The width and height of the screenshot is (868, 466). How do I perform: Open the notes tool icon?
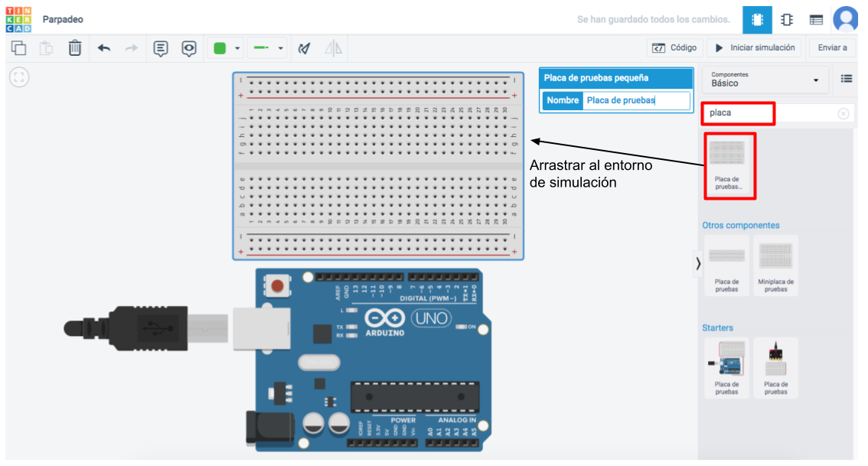click(x=161, y=48)
